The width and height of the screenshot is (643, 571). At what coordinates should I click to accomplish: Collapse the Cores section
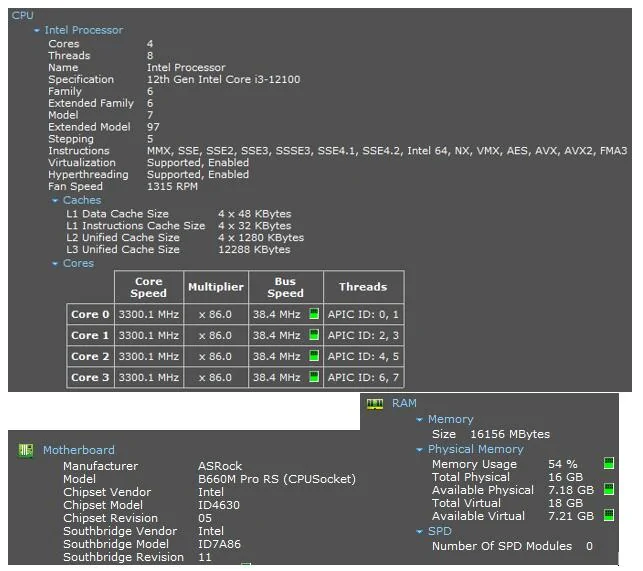tap(55, 264)
